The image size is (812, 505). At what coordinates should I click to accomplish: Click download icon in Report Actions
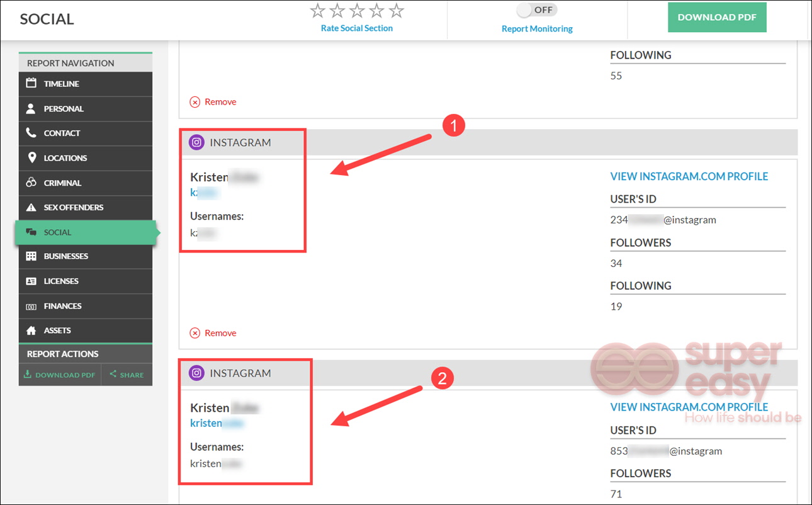coord(28,374)
